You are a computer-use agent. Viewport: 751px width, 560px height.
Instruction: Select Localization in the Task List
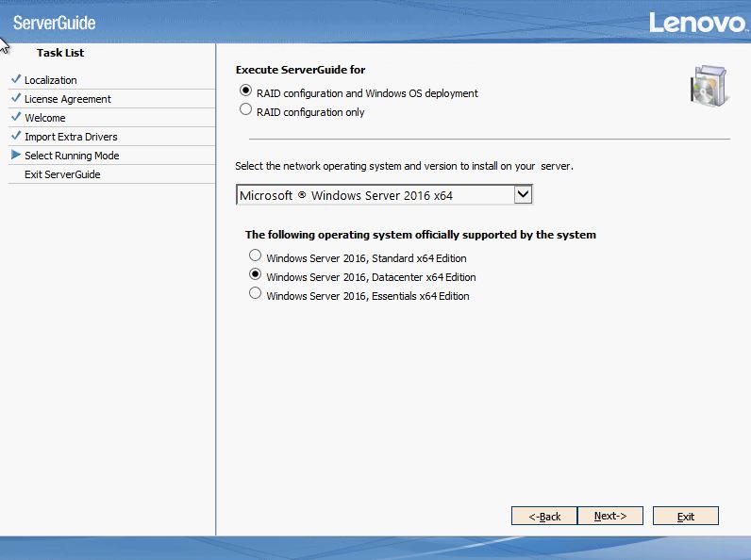tap(51, 80)
